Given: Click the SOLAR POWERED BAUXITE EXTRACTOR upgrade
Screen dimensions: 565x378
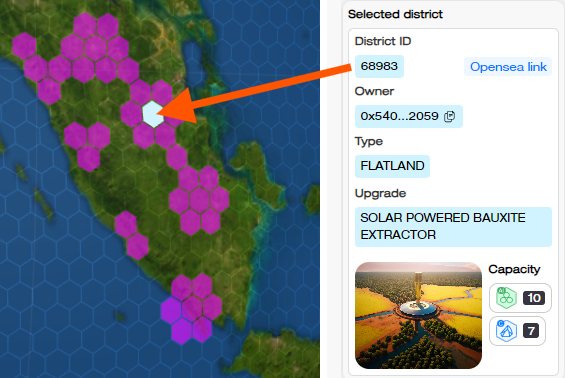Looking at the screenshot, I should (453, 227).
